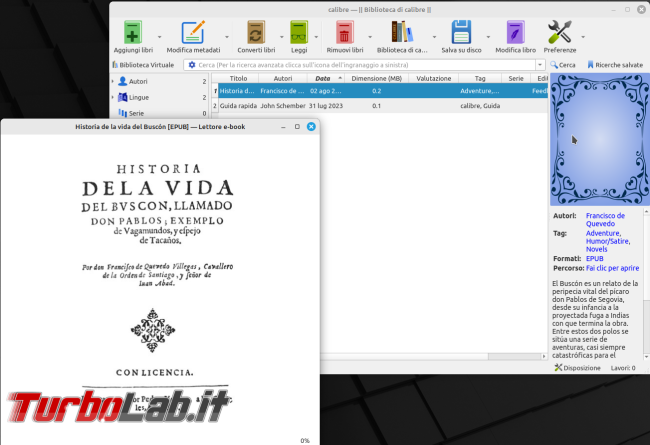Select the Historia d... book row
The width and height of the screenshot is (650, 445).
click(x=380, y=91)
